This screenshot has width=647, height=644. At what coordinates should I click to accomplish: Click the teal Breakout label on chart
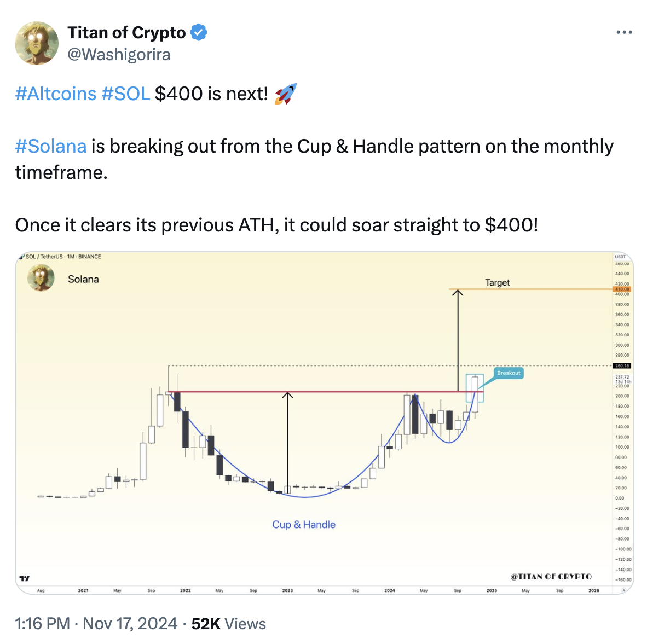click(509, 373)
